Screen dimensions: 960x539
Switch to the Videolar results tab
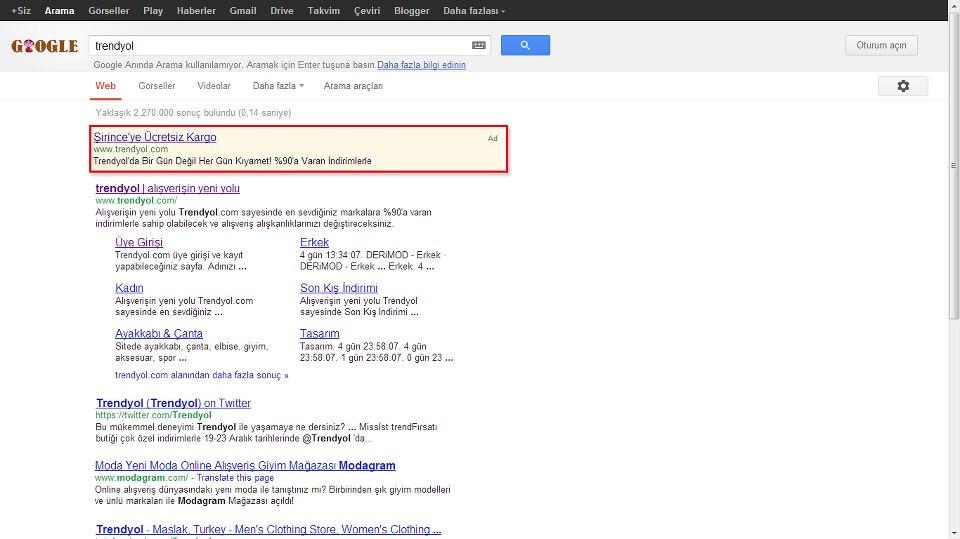point(214,86)
